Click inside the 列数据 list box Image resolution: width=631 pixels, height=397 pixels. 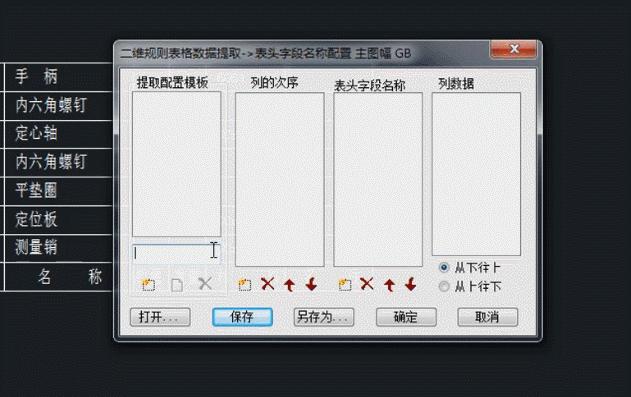click(476, 174)
